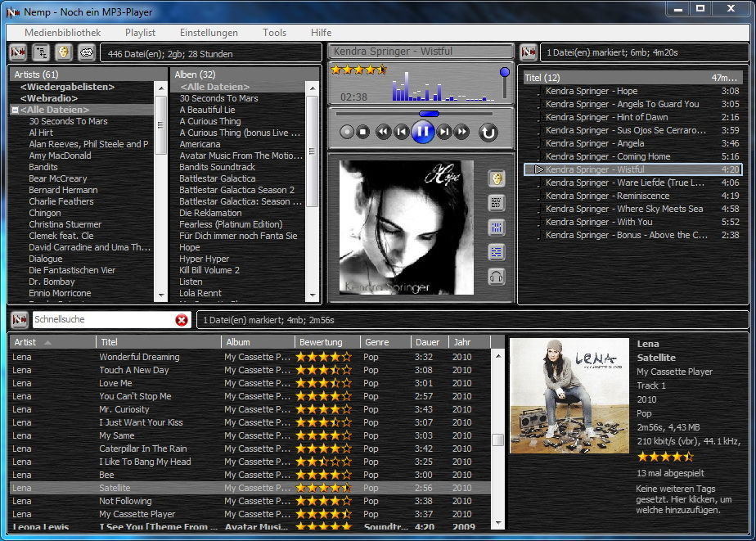Show the equalizer panel next to cover
Image resolution: width=756 pixels, height=541 pixels.
pos(496,228)
